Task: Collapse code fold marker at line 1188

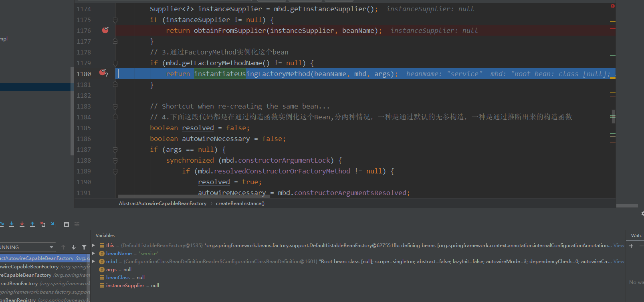Action: 115,160
